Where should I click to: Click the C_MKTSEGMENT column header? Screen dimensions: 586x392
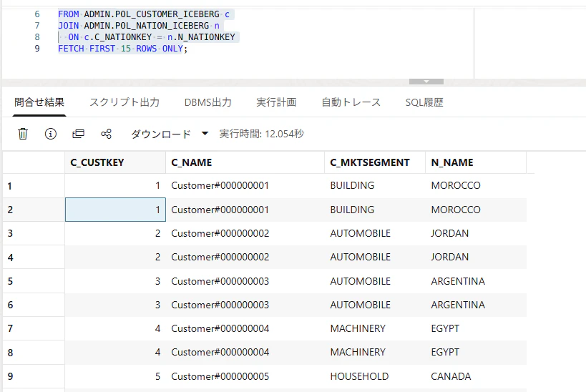pyautogui.click(x=375, y=162)
